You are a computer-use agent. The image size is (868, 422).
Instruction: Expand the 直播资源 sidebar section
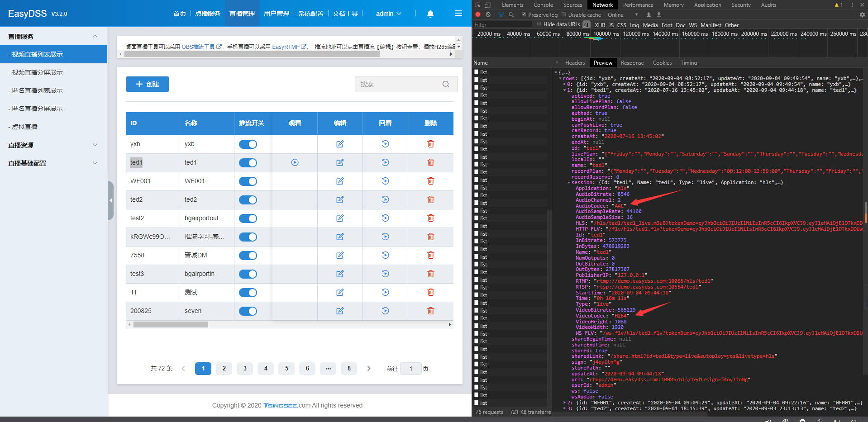pos(53,145)
